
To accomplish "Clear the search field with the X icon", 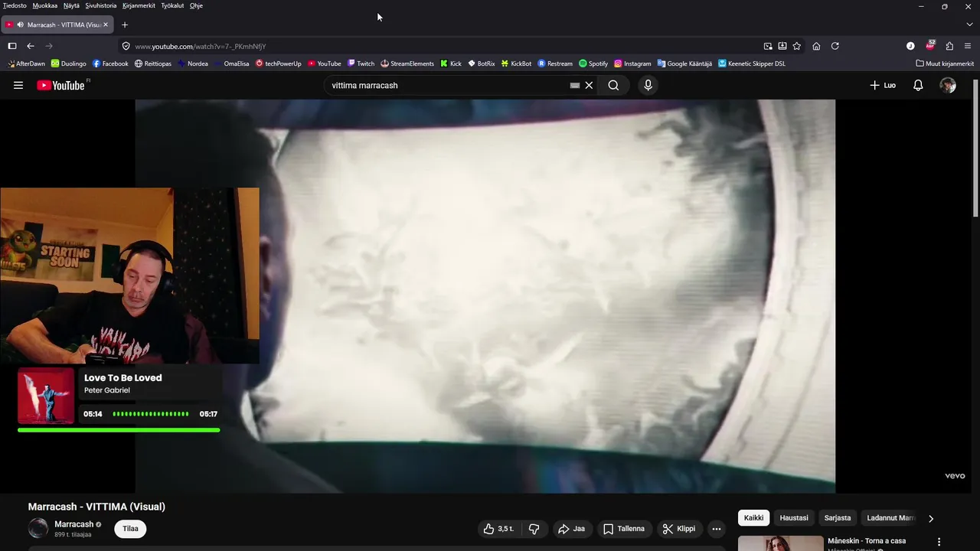I will [589, 86].
